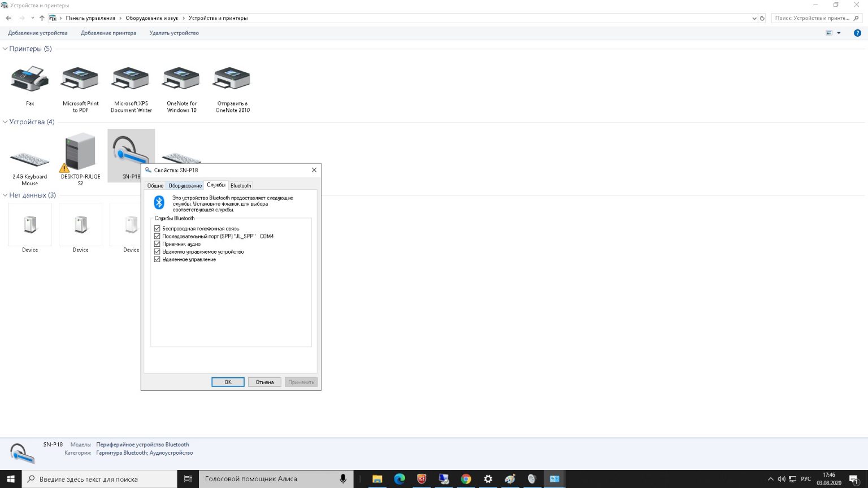Select Microsoft XPS Document Writer printer
This screenshot has width=868, height=488.
[x=131, y=78]
